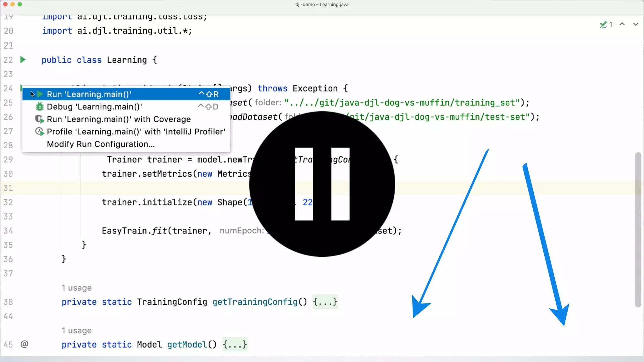Click the training_set path string literal
This screenshot has width=644, height=362.
click(402, 102)
